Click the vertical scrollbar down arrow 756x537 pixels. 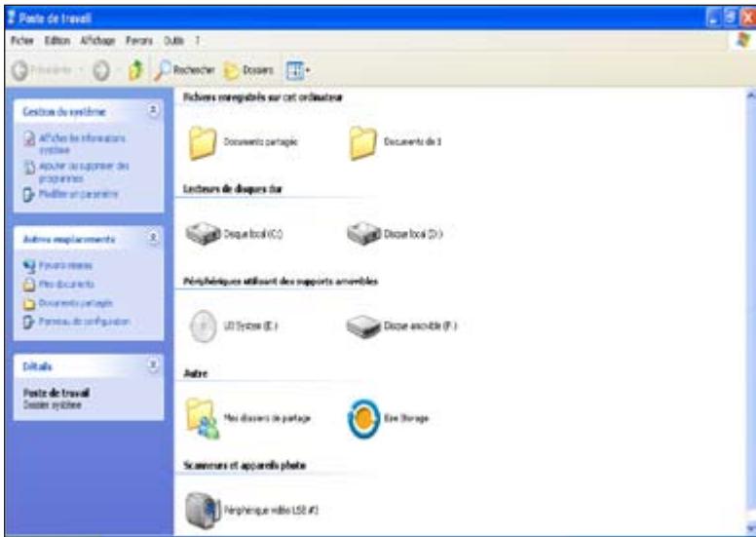(x=751, y=529)
